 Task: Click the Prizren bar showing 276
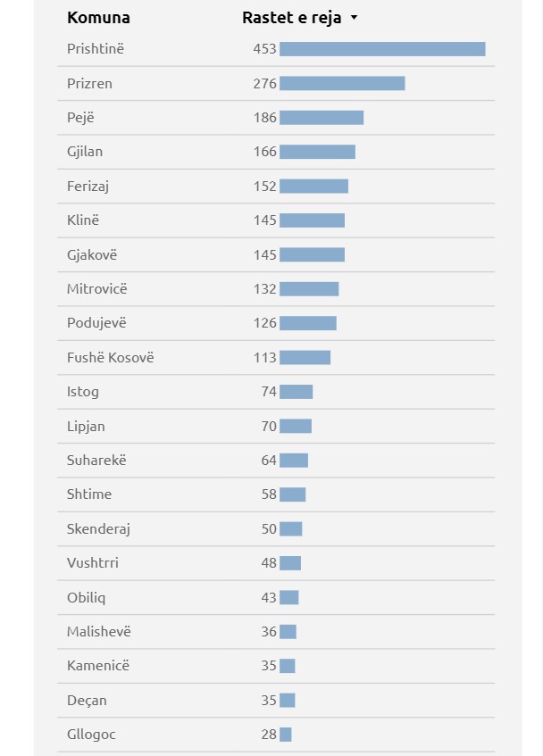[342, 83]
